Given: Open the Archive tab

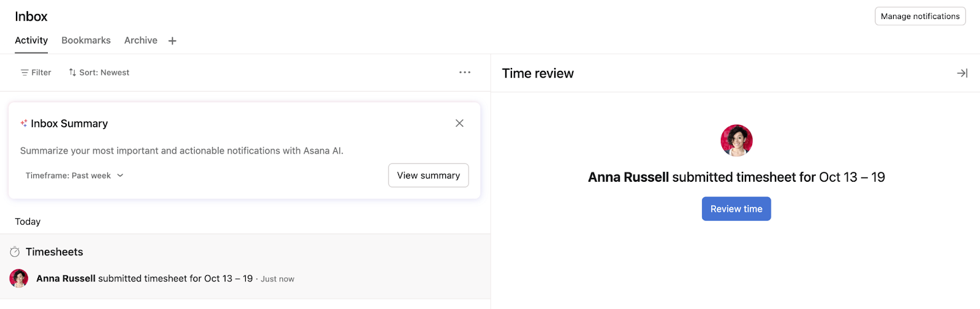Looking at the screenshot, I should tap(141, 40).
